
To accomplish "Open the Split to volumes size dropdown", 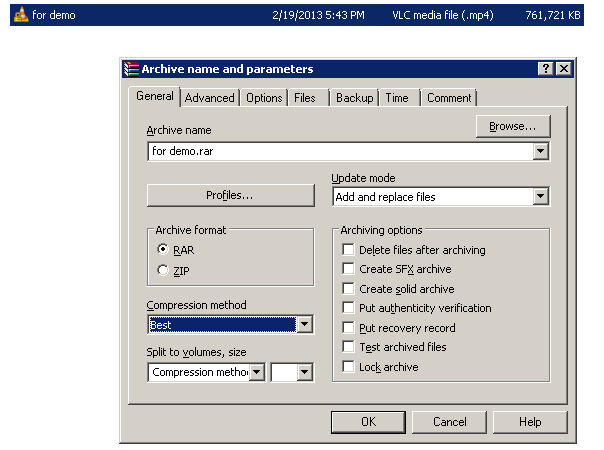I will click(x=257, y=372).
